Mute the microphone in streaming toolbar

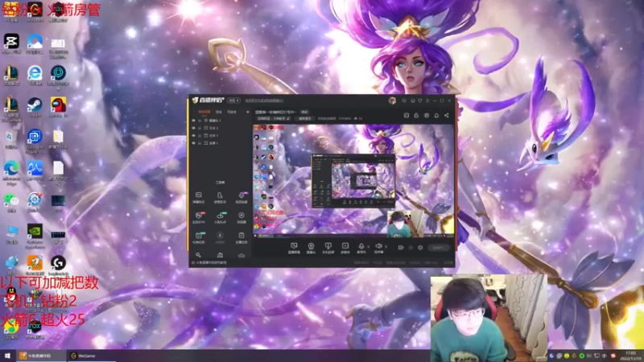click(361, 247)
